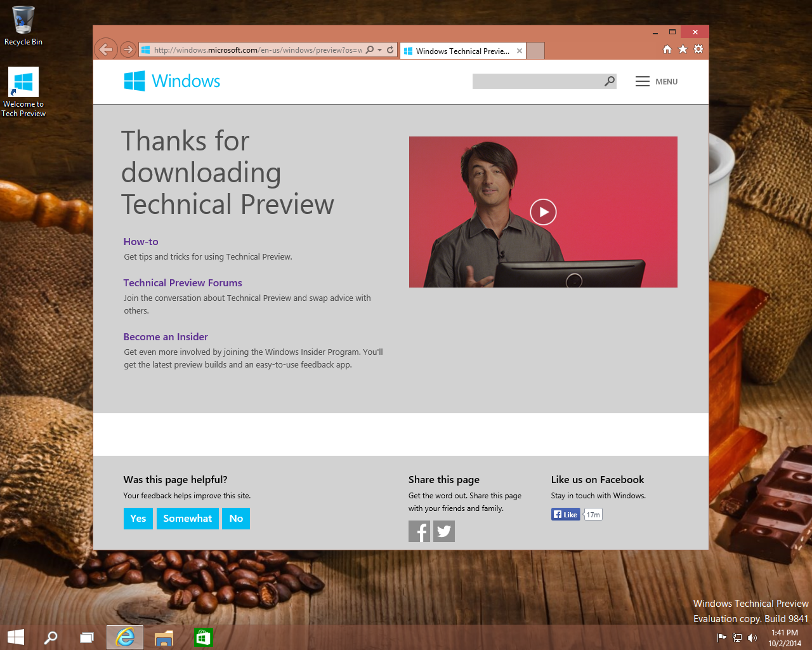Click the network tray icon
The height and width of the screenshot is (650, 812).
(x=737, y=638)
